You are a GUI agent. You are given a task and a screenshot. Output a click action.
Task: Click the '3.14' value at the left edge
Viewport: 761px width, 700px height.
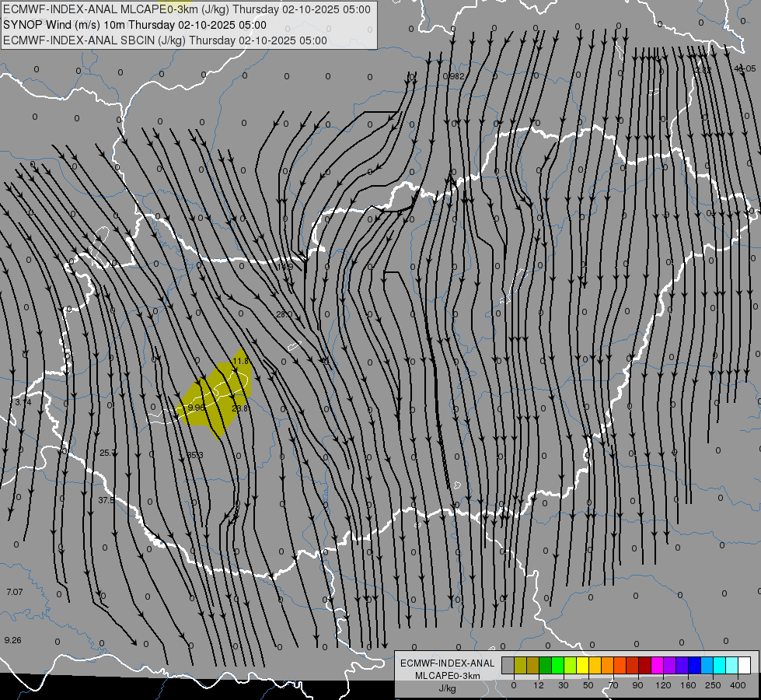(x=23, y=402)
